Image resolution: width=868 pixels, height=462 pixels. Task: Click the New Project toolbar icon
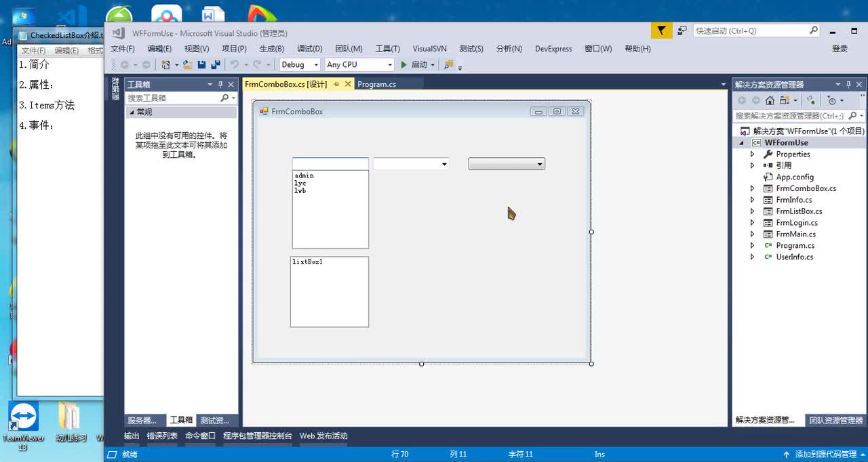[x=165, y=64]
